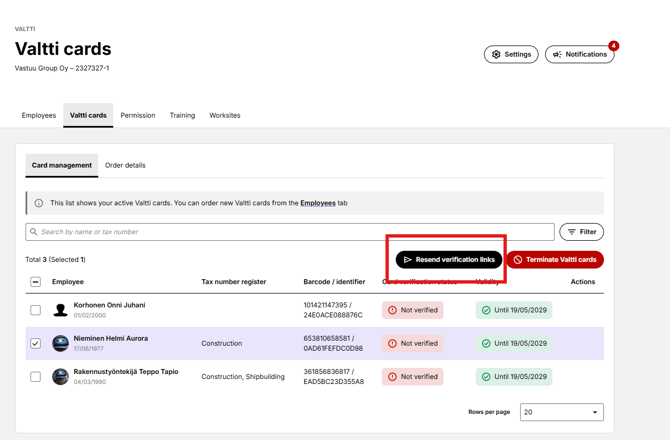Image resolution: width=670 pixels, height=440 pixels.
Task: Click the Actions column header
Action: pyautogui.click(x=583, y=282)
